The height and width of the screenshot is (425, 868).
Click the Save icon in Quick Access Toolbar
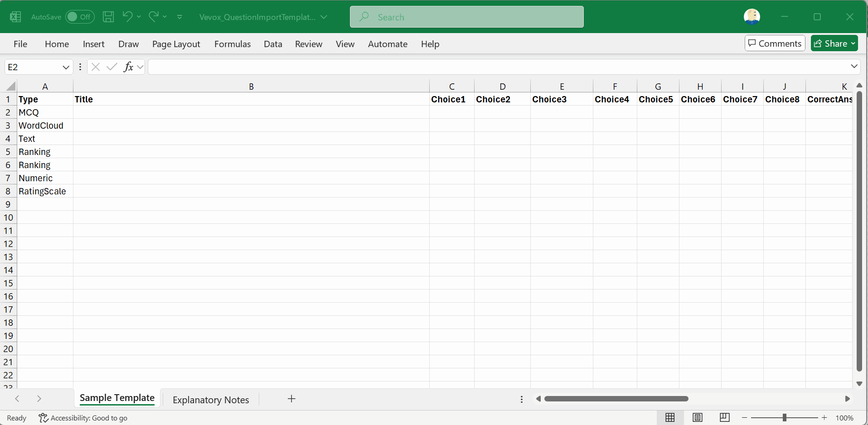tap(108, 17)
